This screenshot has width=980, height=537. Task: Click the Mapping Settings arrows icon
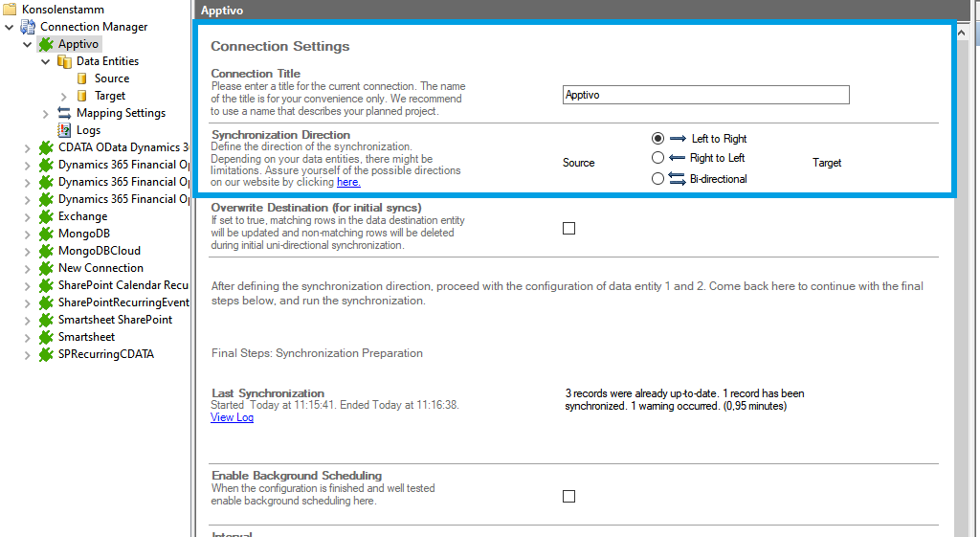coord(64,113)
